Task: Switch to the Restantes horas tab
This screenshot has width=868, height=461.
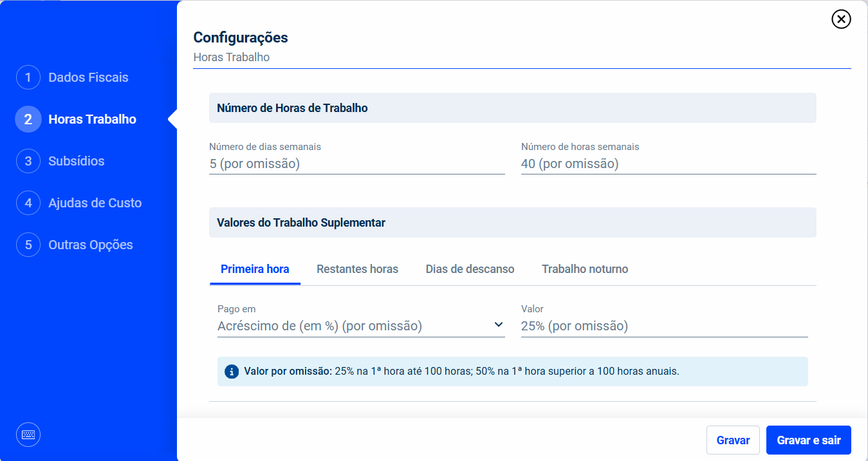Action: [357, 269]
